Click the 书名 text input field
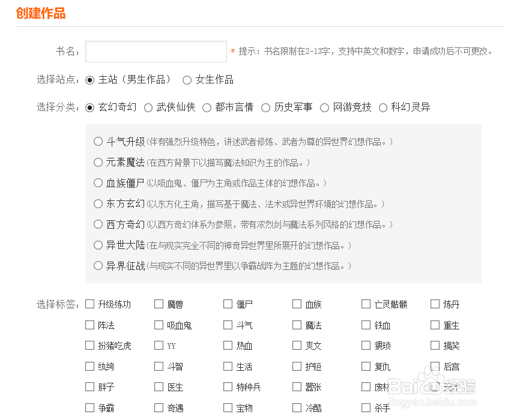 coord(156,52)
